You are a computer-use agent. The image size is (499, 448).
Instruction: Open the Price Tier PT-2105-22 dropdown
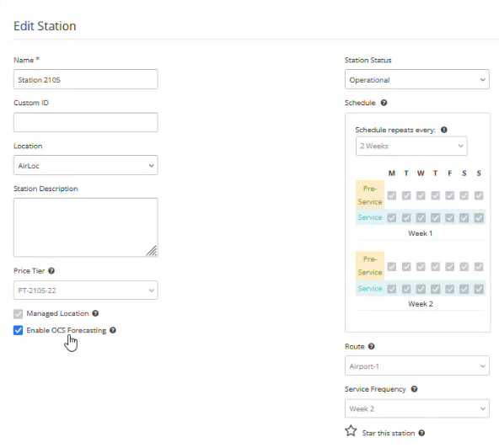click(86, 291)
